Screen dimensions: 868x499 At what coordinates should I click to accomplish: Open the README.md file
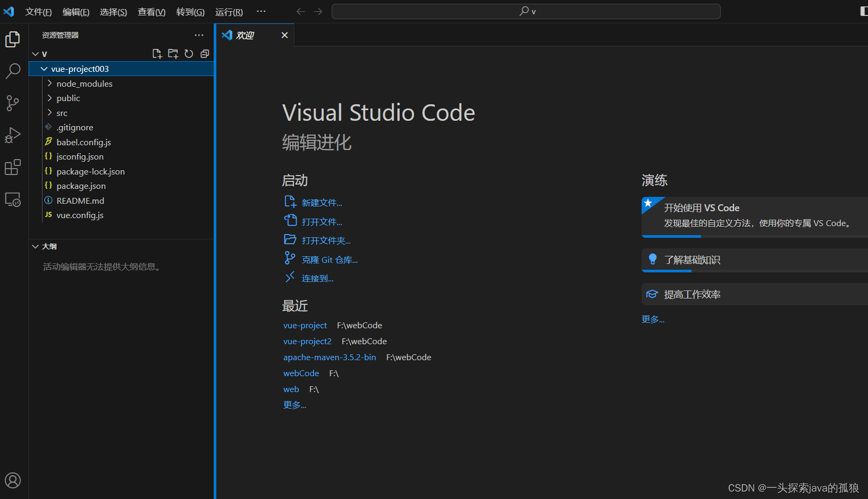pyautogui.click(x=122, y=201)
